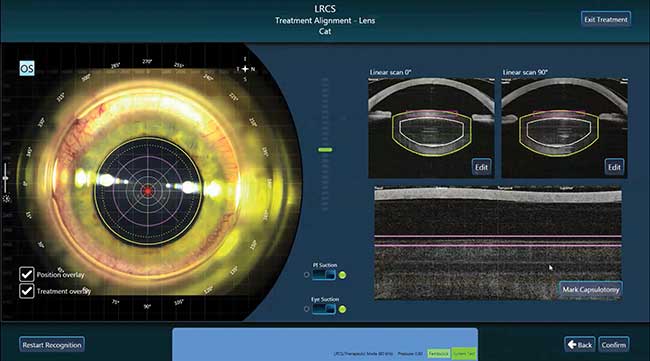Click the red center target in the pupil
This screenshot has height=361, width=650.
(x=148, y=191)
